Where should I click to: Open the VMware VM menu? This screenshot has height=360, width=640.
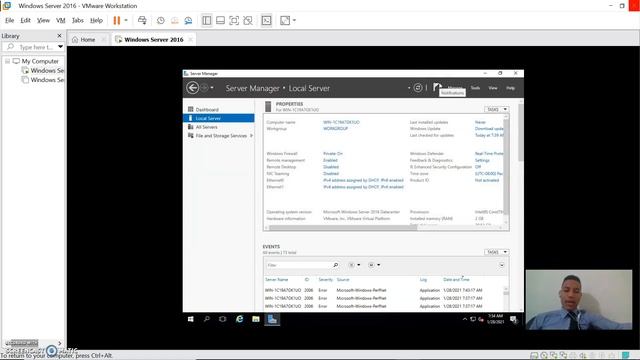60,20
